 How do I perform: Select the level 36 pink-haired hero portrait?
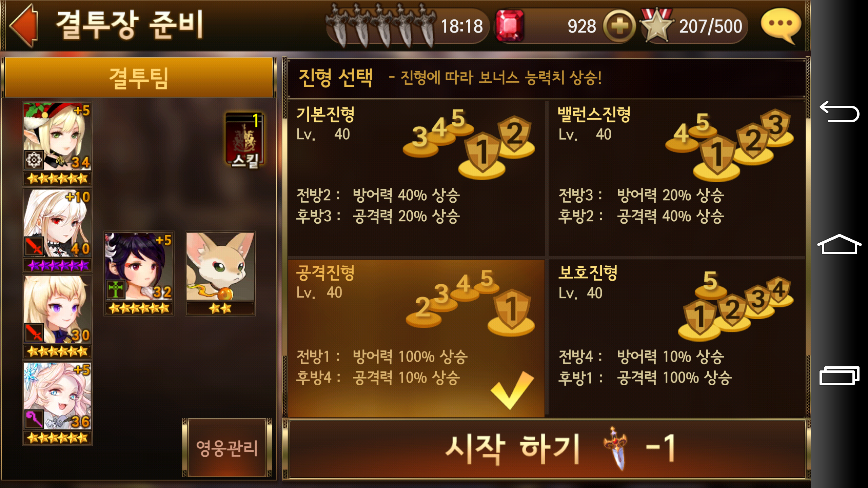click(x=57, y=403)
